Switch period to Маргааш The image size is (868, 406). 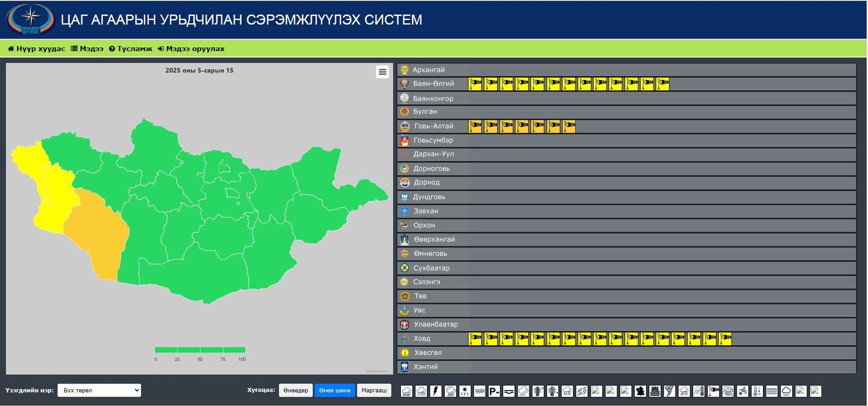point(374,390)
